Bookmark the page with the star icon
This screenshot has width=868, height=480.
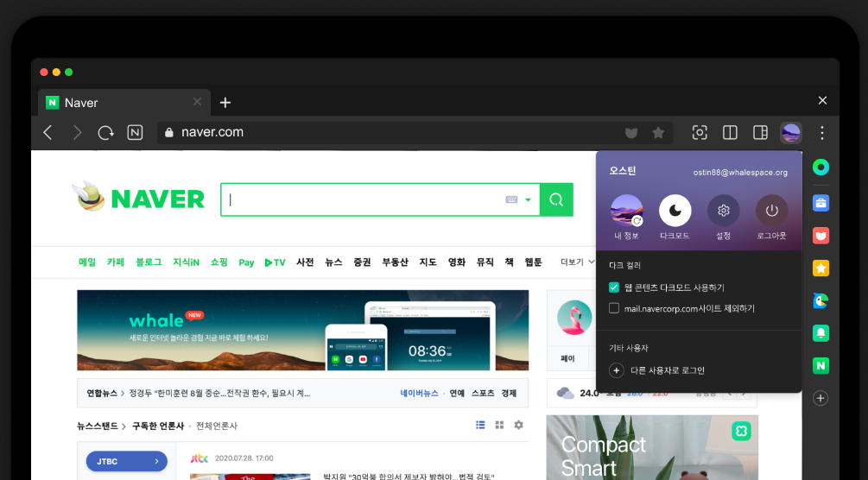pyautogui.click(x=658, y=132)
